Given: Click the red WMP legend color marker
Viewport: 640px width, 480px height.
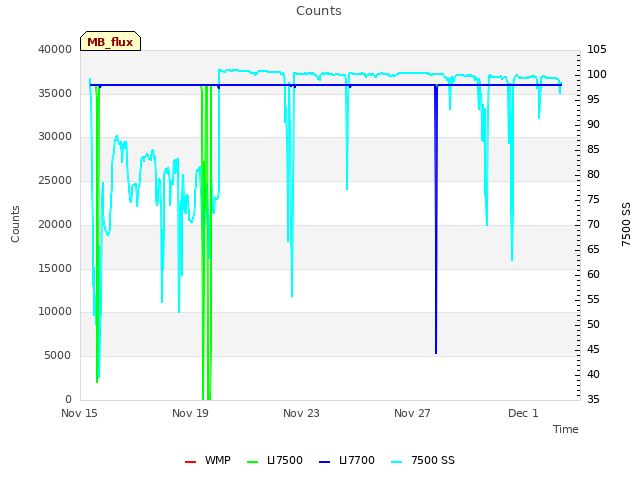Looking at the screenshot, I should pyautogui.click(x=191, y=462).
